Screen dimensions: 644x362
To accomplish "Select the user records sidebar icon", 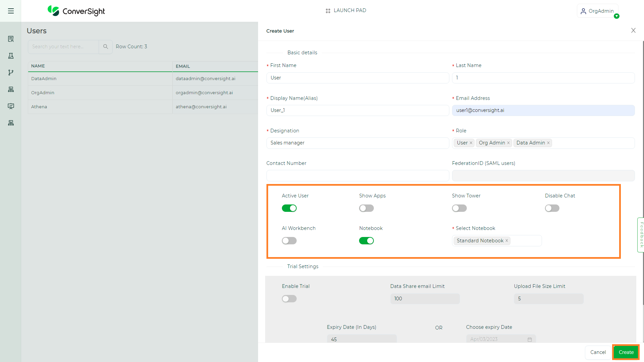I will (11, 39).
